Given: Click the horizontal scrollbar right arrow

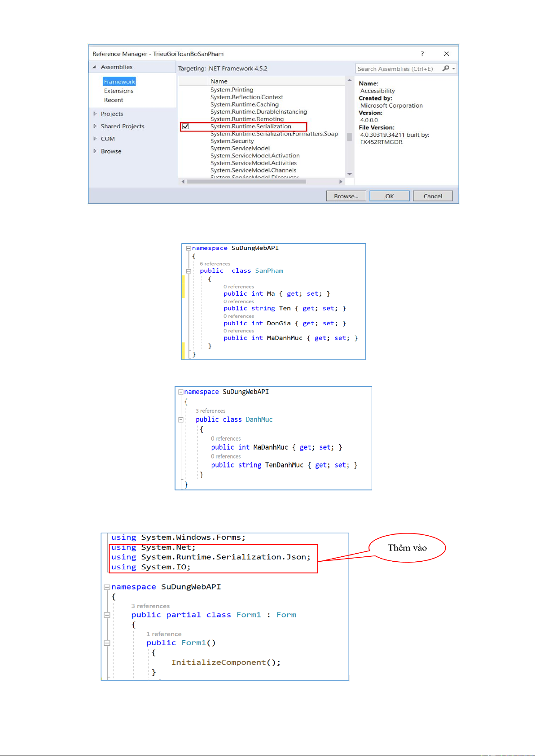Looking at the screenshot, I should coord(341,182).
